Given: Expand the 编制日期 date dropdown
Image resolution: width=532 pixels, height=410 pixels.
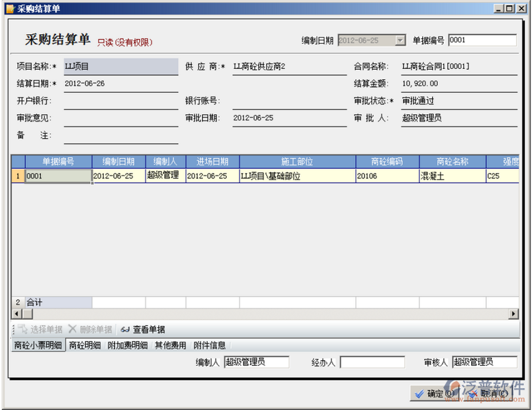Looking at the screenshot, I should [x=400, y=40].
